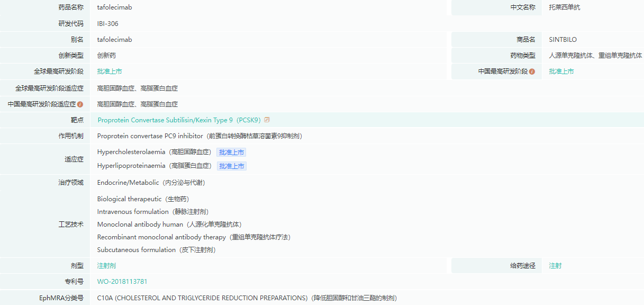Open the 注射 administration route link
Viewport: 644px width, 305px height.
pyautogui.click(x=555, y=266)
